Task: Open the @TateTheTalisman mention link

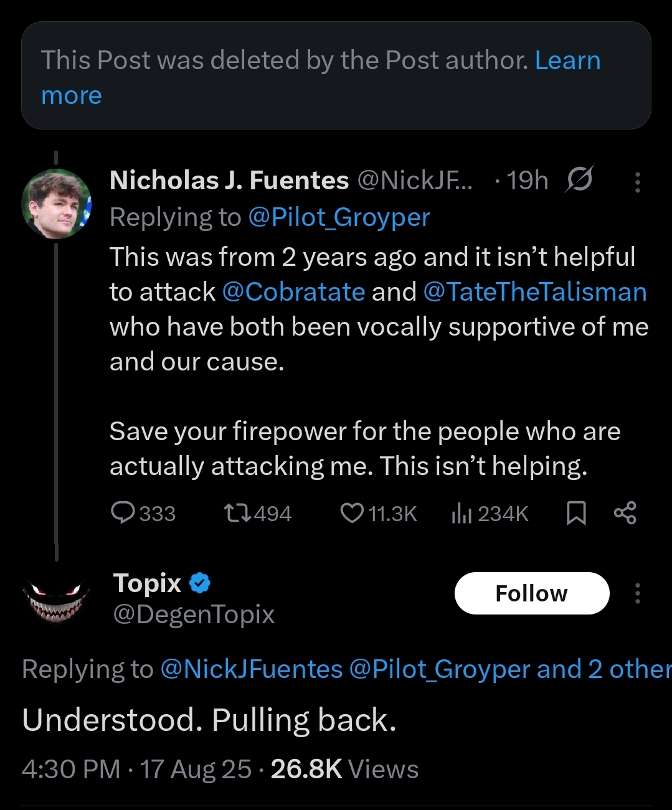Action: 535,292
